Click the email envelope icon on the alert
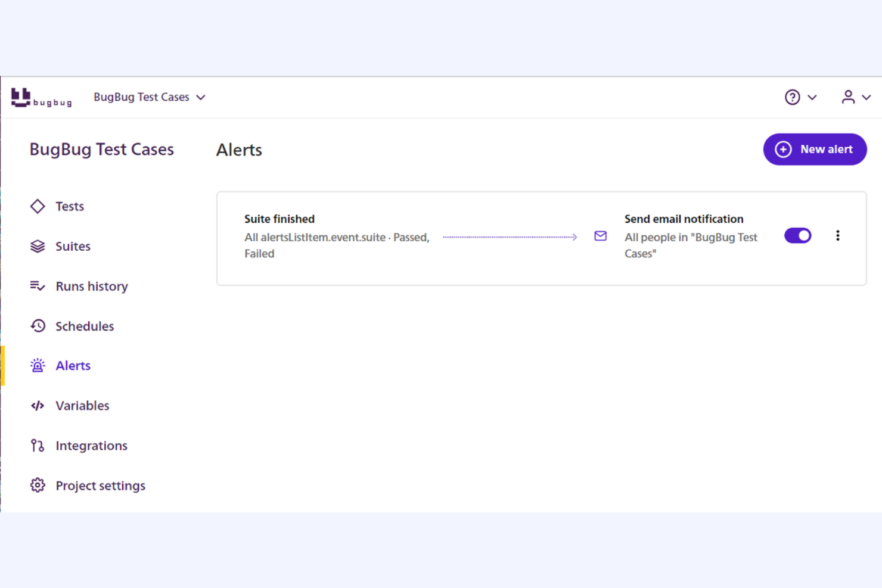Screen dimensions: 882x588 pos(600,236)
